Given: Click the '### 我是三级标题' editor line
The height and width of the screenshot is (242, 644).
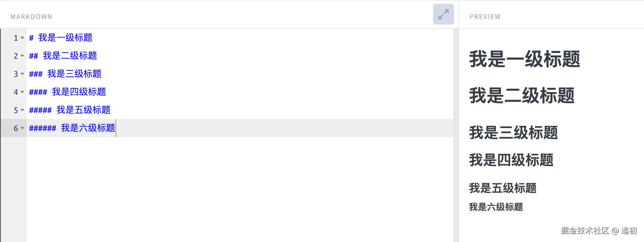Looking at the screenshot, I should tap(74, 74).
